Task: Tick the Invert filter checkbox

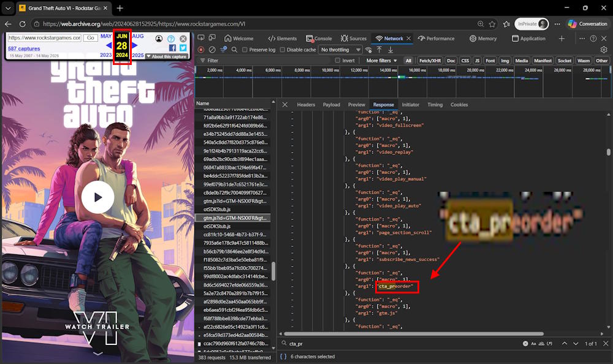Action: [x=337, y=61]
